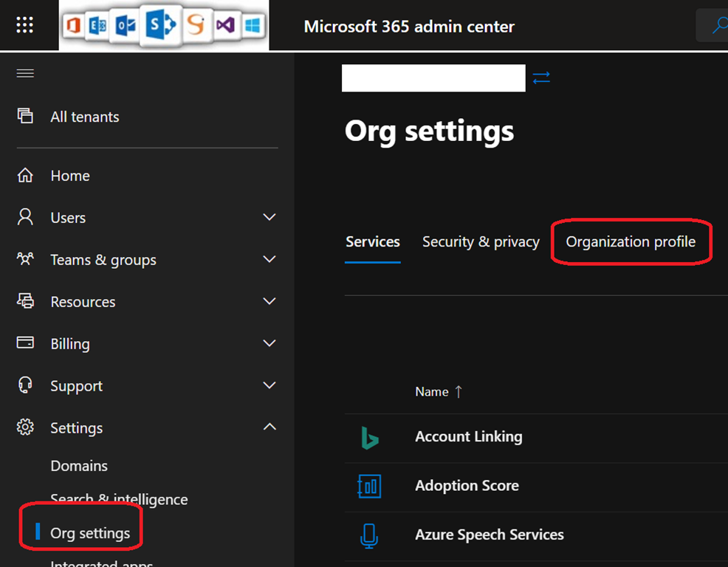728x567 pixels.
Task: Open the app launcher waffle icon
Action: pos(25,26)
